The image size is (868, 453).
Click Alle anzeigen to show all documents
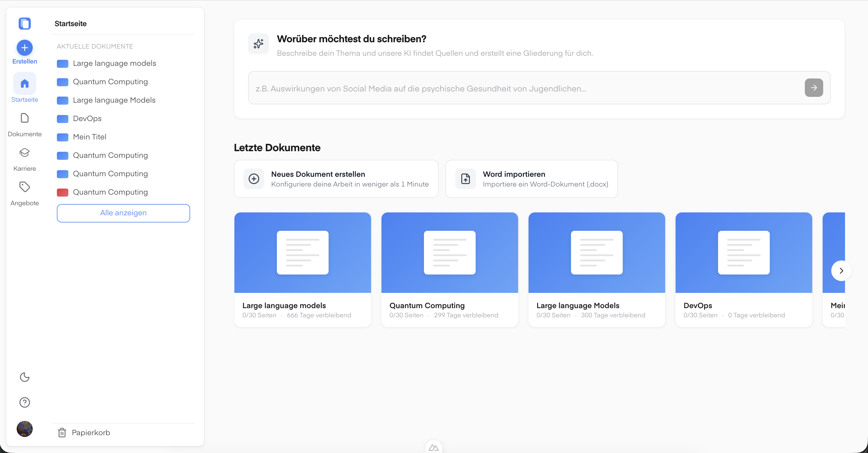point(123,213)
